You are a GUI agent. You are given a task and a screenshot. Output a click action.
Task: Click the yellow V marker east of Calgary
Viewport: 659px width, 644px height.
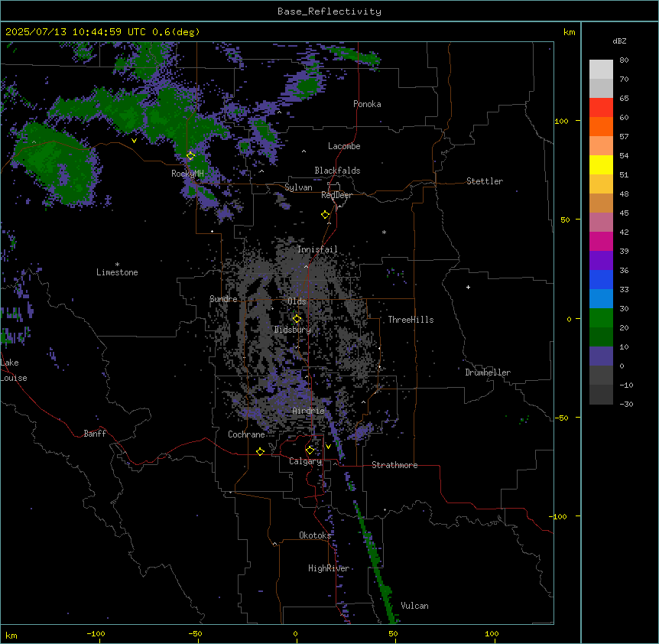pos(328,447)
